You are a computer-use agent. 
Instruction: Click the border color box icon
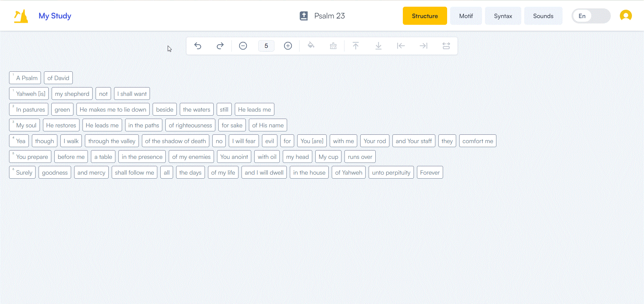coord(333,46)
